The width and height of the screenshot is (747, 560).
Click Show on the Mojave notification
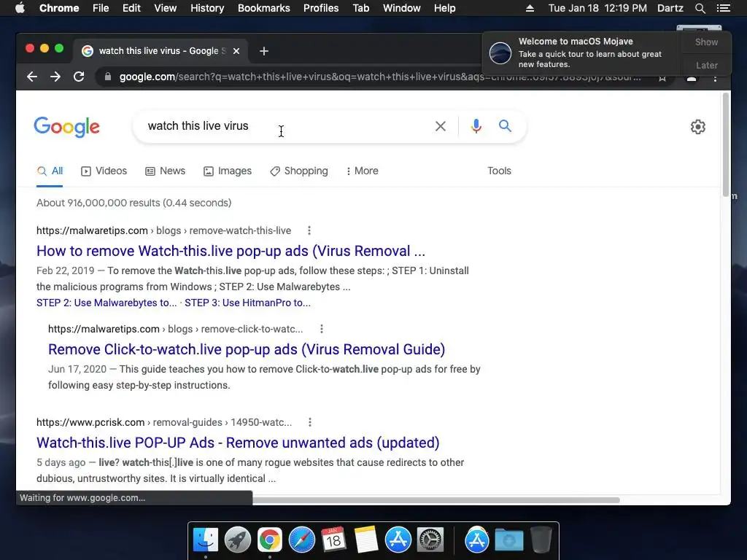(706, 42)
